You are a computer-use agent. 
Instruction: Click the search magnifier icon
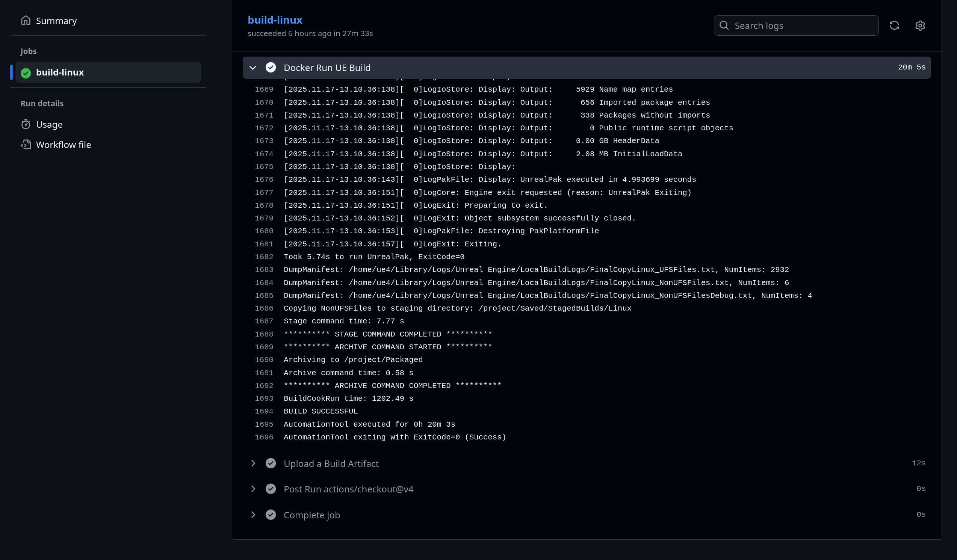[x=724, y=26]
